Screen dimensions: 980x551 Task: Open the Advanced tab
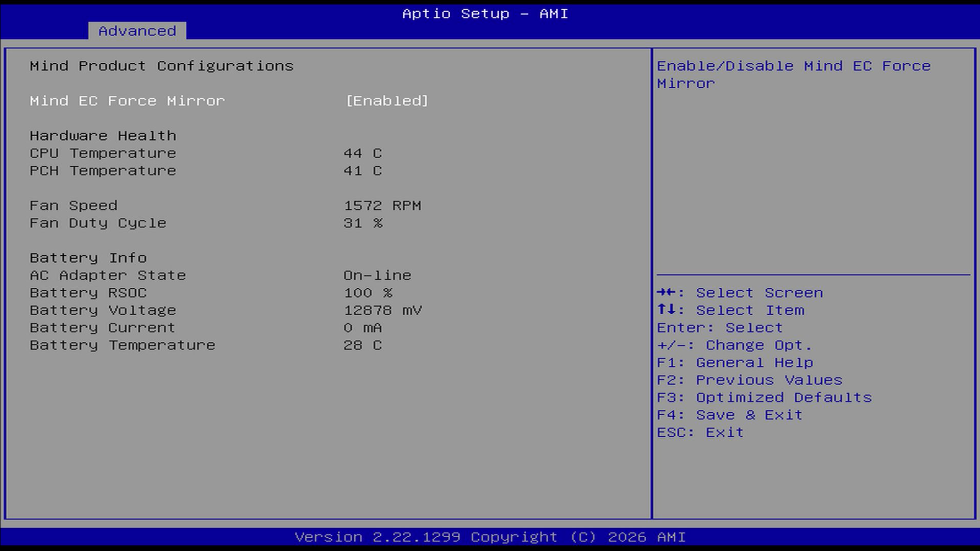click(137, 31)
